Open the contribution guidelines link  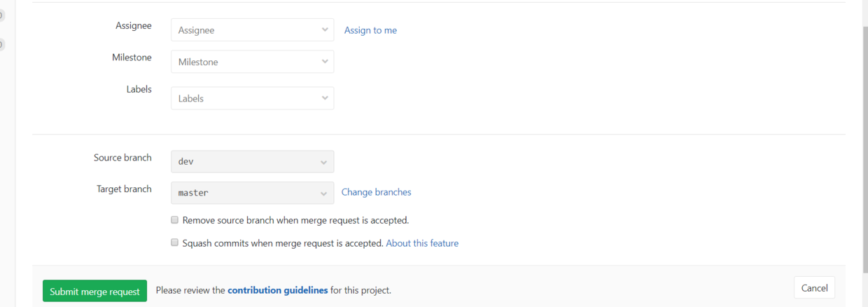click(x=277, y=290)
